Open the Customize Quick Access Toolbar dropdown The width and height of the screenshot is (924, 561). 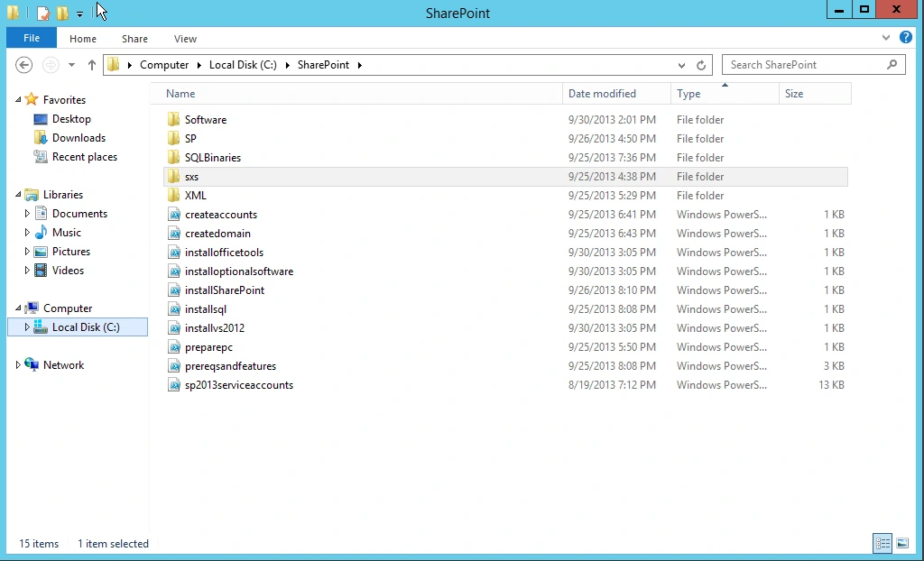point(79,13)
